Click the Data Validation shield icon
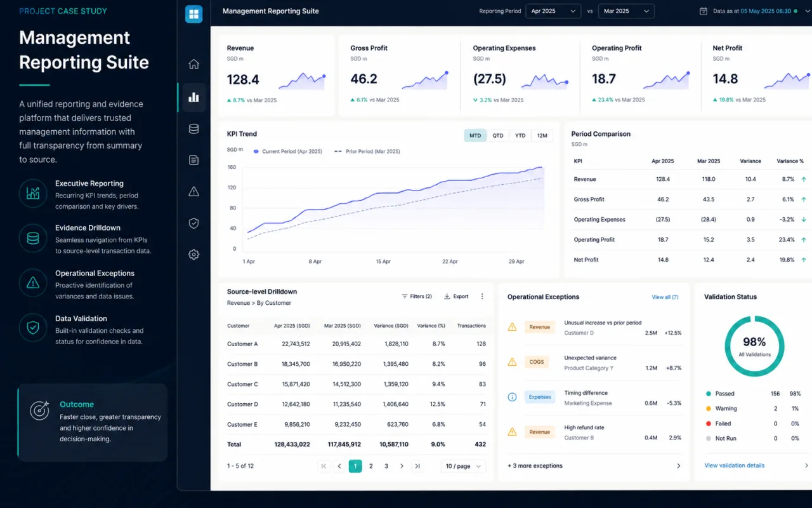 click(x=32, y=328)
